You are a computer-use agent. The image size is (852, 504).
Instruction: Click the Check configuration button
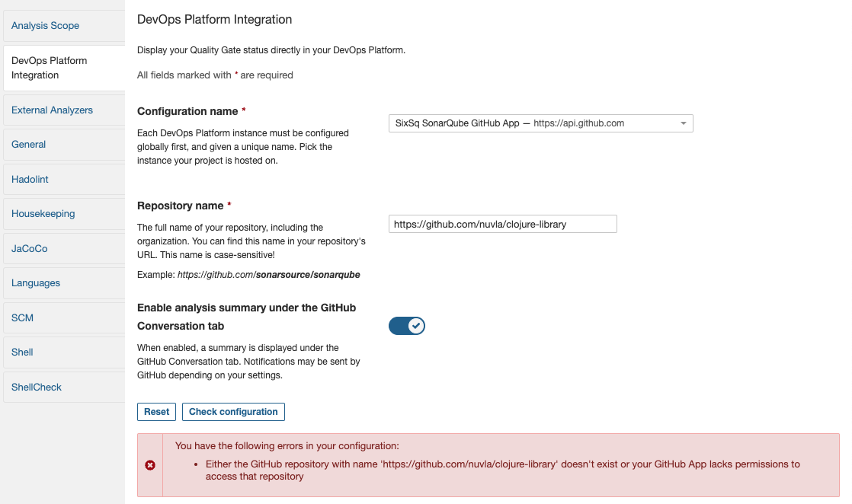click(233, 412)
